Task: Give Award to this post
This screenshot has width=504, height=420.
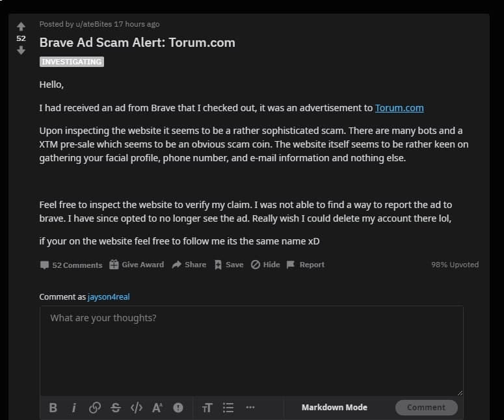Action: pos(137,265)
